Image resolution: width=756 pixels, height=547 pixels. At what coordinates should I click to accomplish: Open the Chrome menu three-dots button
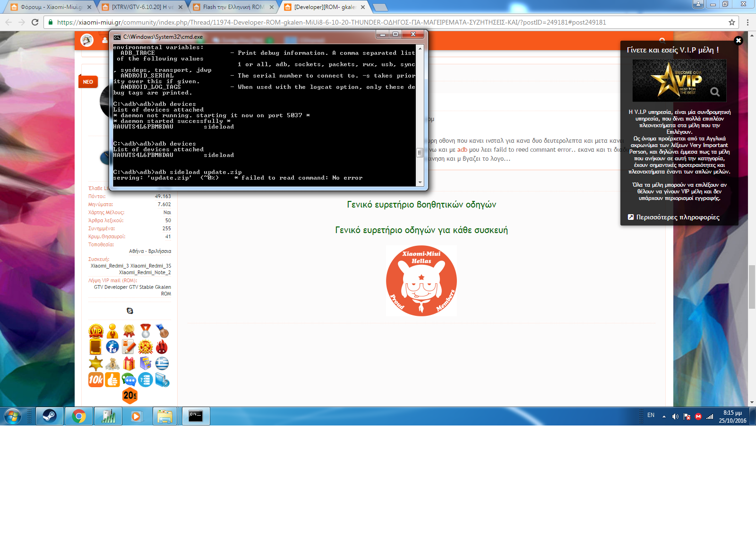(x=747, y=22)
